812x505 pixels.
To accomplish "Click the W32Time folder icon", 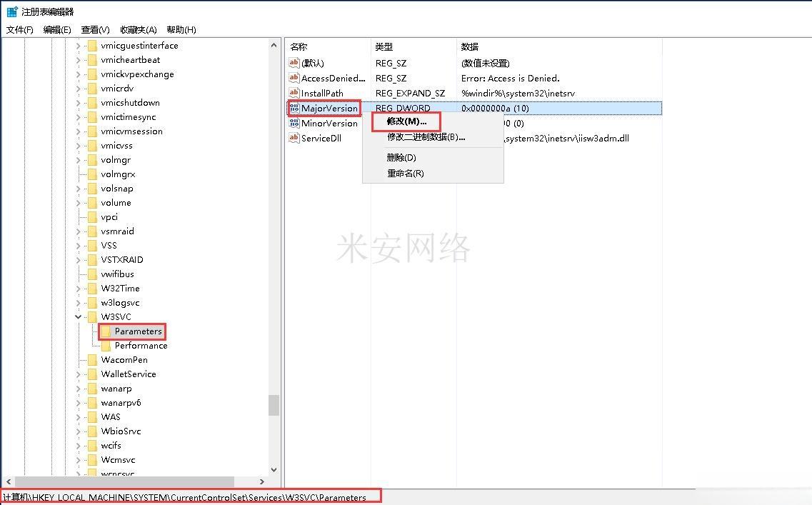I will click(92, 289).
